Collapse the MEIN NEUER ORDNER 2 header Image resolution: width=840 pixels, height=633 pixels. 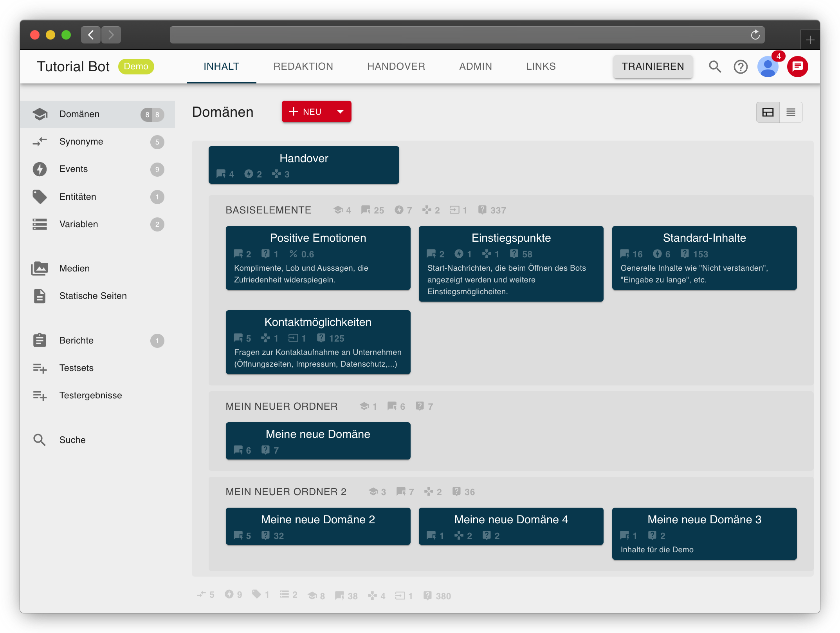[x=286, y=492]
